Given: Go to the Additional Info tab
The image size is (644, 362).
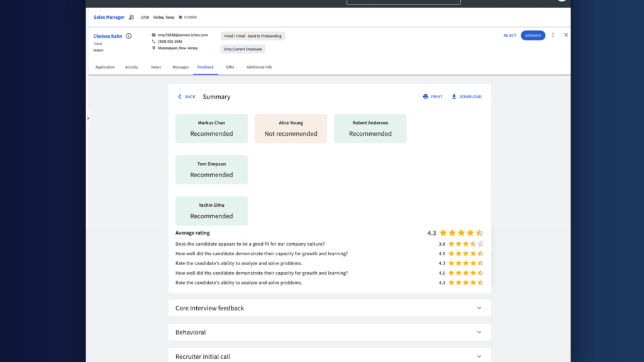Looking at the screenshot, I should (259, 67).
